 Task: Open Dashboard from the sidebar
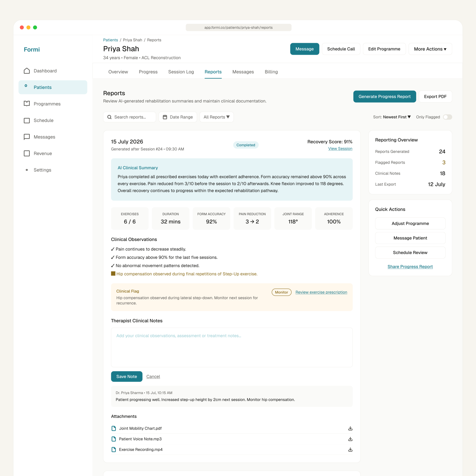click(53, 71)
